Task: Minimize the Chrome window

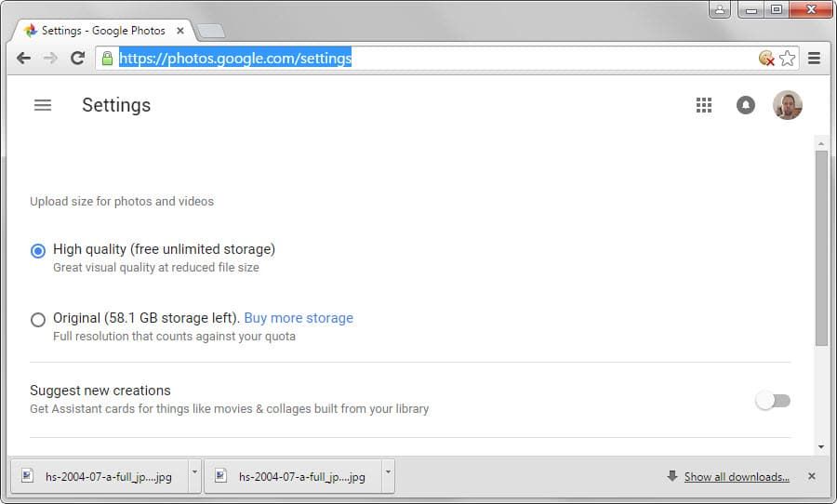Action: pos(751,9)
